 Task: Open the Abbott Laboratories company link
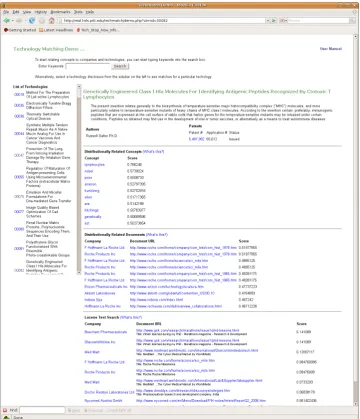tap(100, 293)
